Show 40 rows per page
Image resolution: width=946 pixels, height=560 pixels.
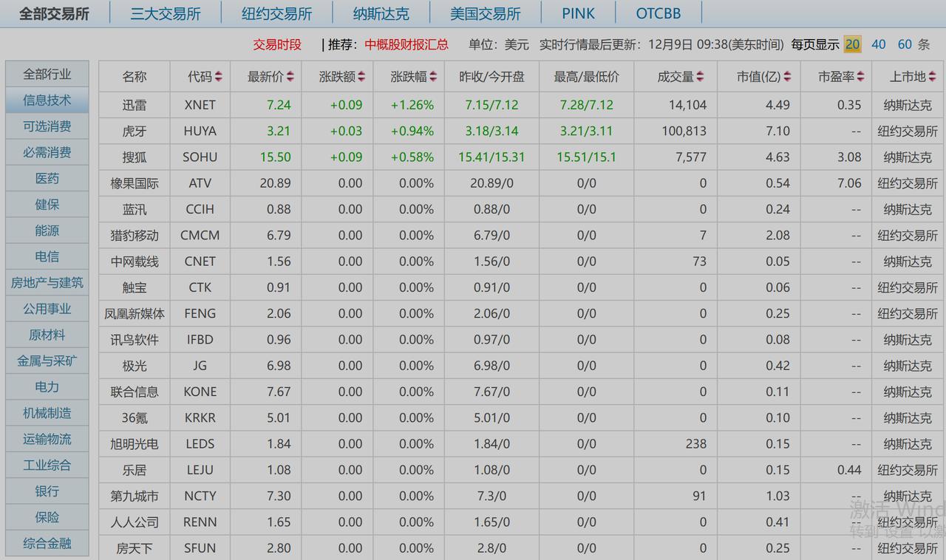[x=879, y=44]
